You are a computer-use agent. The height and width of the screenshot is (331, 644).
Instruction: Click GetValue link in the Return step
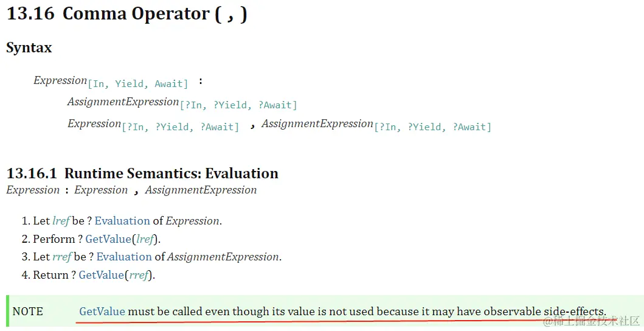[x=102, y=274]
